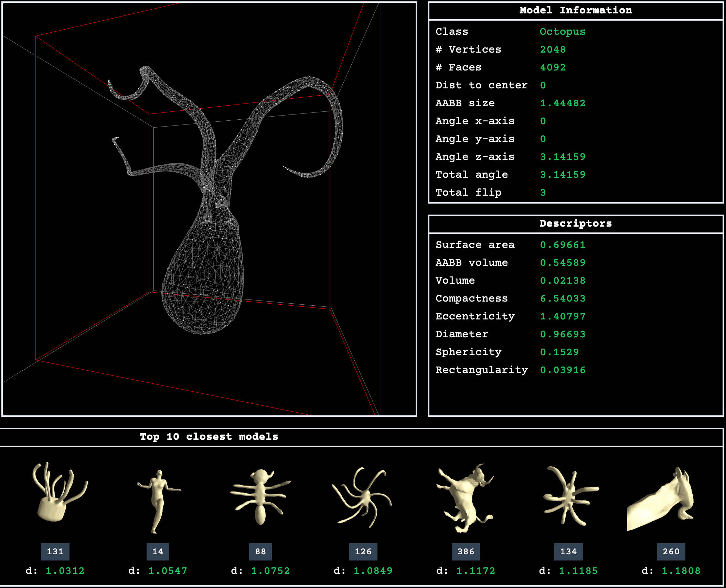
Task: Click the Descriptors panel header
Action: click(575, 224)
